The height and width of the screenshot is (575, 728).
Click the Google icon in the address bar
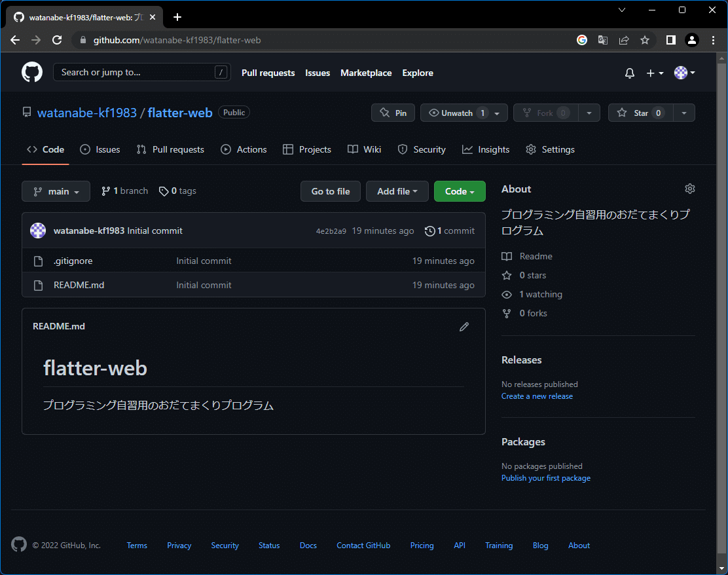[582, 40]
